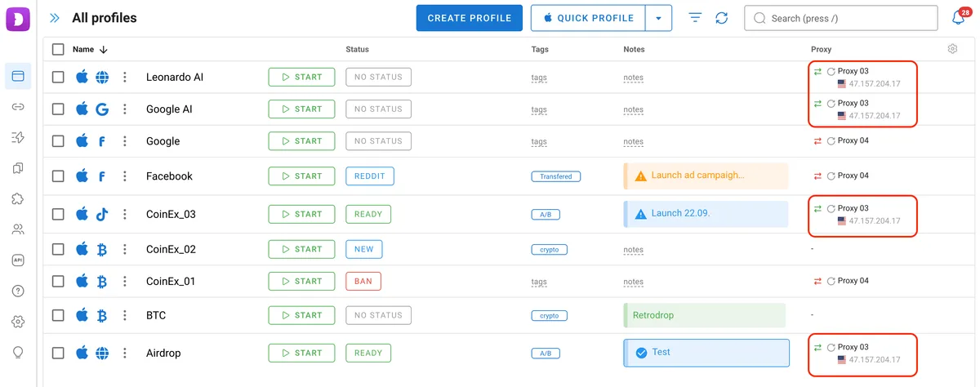Open the 'Launch ad campaigh...' note

coord(706,176)
